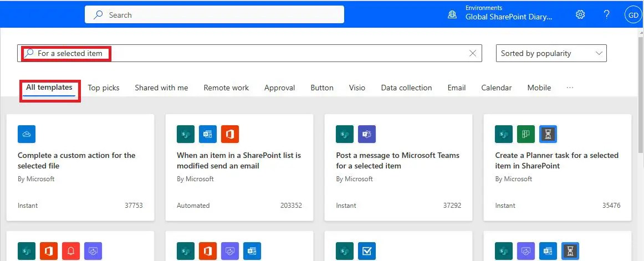
Task: Click the Outlook icon on the send an email card
Action: coord(208,134)
